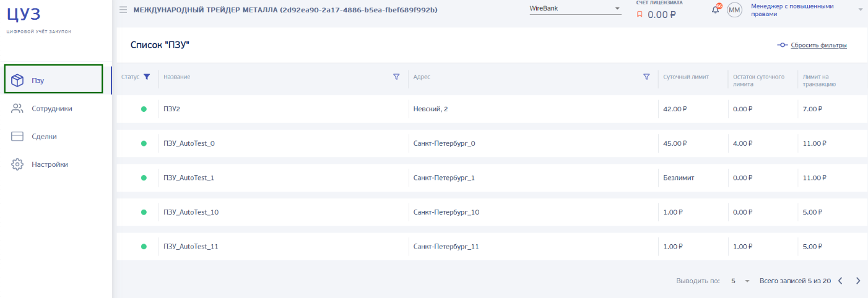868x298 pixels.
Task: Open rows-per-page dropdown showing 5
Action: pos(740,281)
